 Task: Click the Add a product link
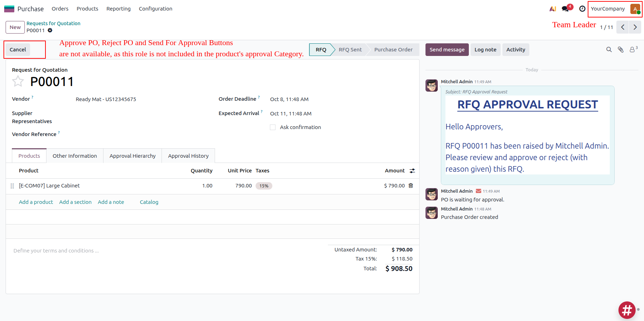click(36, 202)
